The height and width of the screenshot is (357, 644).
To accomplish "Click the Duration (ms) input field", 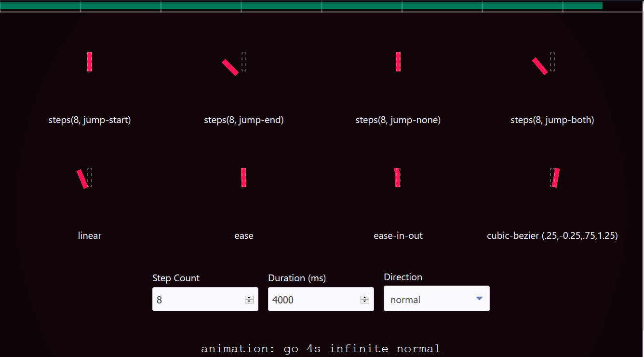I will pos(321,299).
